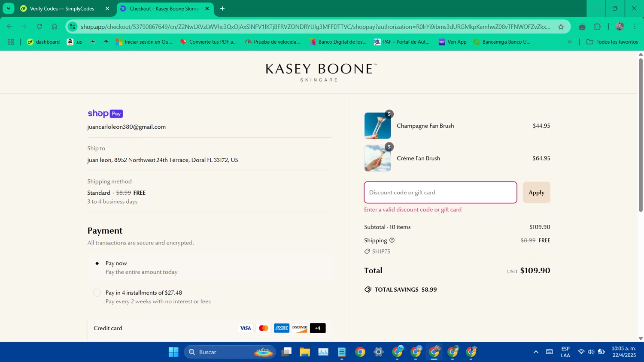Click the browser extension icon beside the star
The height and width of the screenshot is (362, 644).
tap(582, 27)
